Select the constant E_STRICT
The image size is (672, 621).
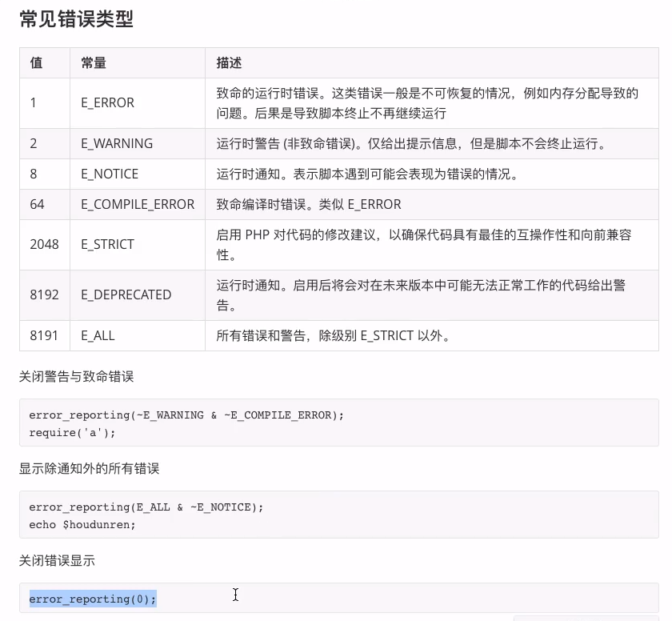107,245
